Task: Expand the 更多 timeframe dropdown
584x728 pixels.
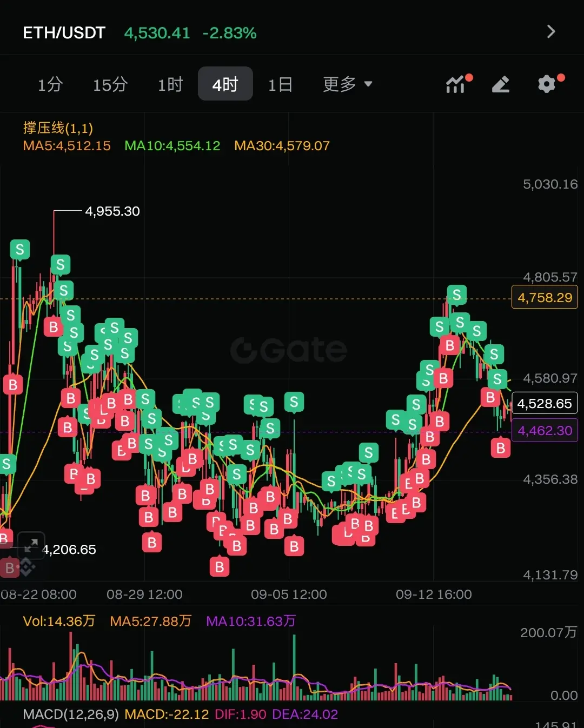Action: tap(347, 84)
